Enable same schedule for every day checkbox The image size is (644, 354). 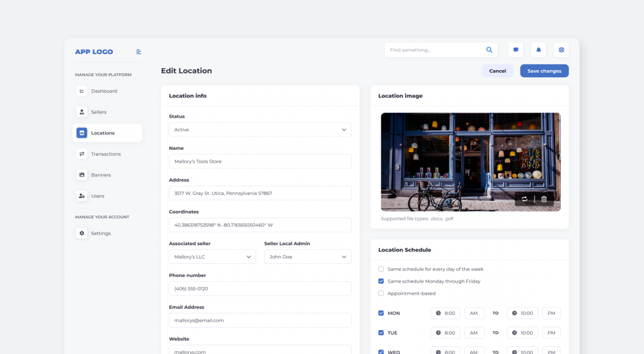pos(381,269)
